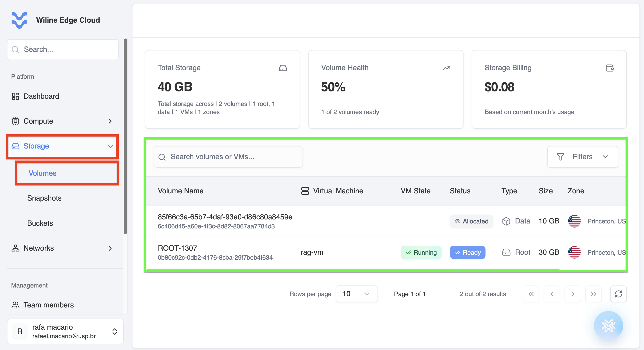
Task: Click the Allocated status badge
Action: tap(471, 221)
